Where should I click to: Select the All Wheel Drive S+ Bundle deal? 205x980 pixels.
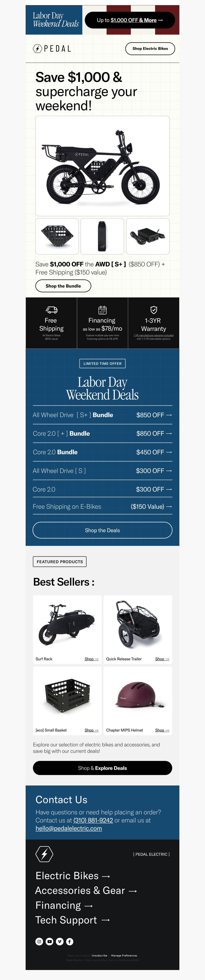click(102, 415)
